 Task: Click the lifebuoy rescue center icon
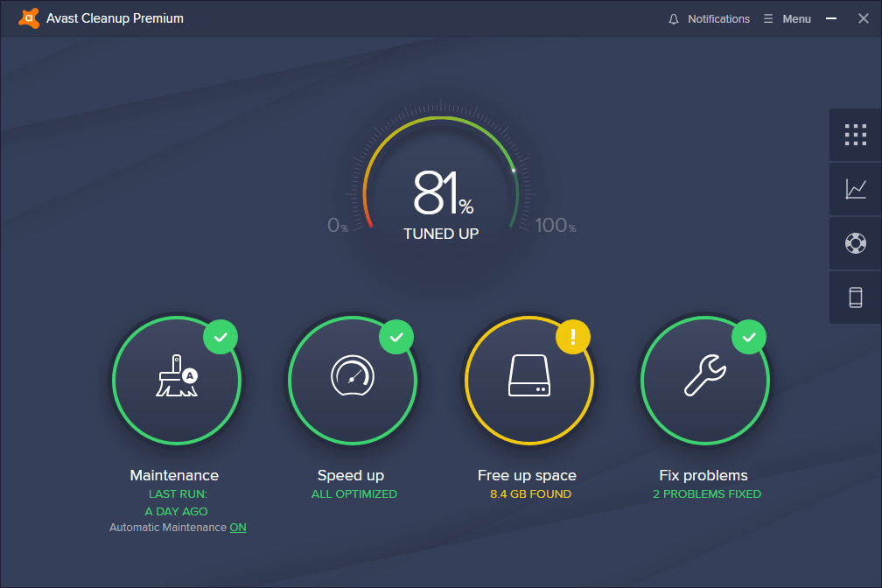[855, 243]
